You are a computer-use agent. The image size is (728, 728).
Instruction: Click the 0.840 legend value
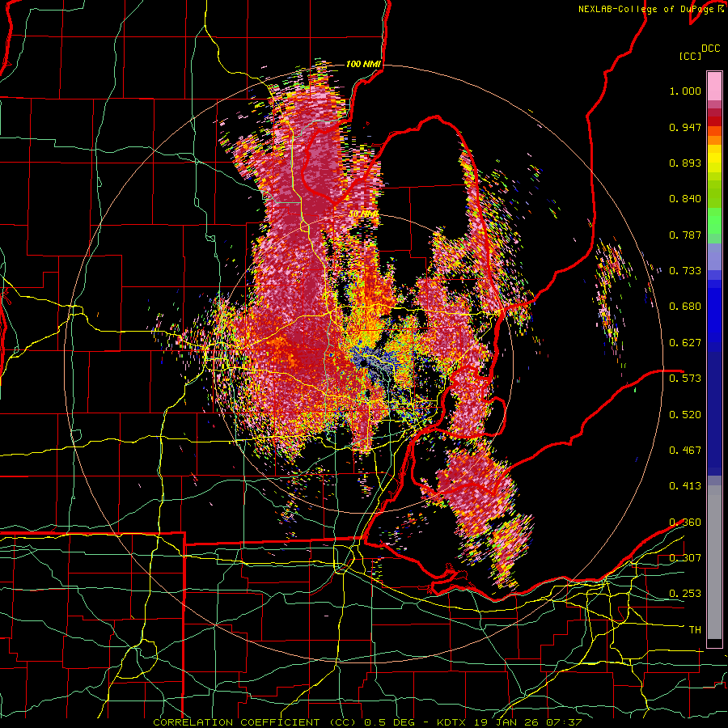pyautogui.click(x=685, y=199)
